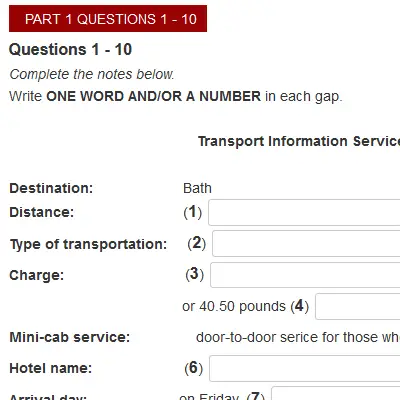Select the Charge input box for question 3
Screen dimensions: 400x400
point(305,275)
